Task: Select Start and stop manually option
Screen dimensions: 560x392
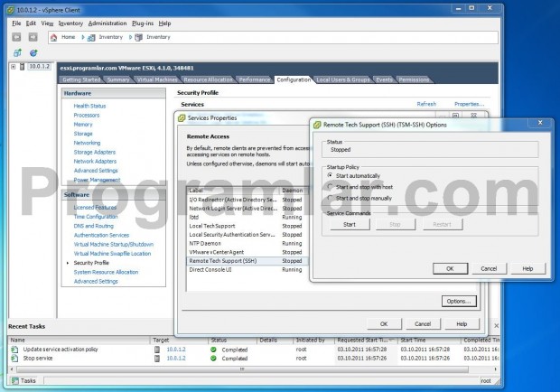Action: (x=330, y=198)
